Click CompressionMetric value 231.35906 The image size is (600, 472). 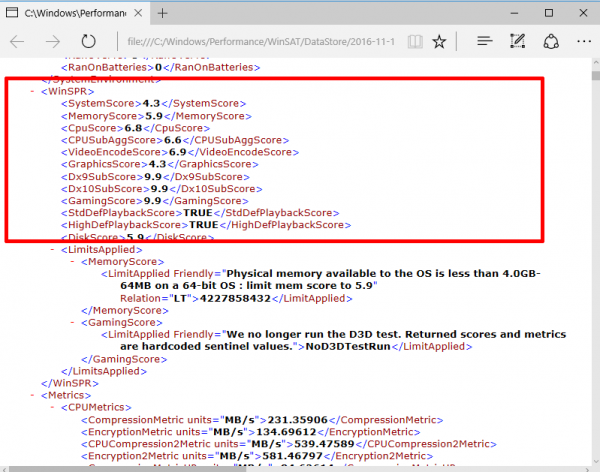(x=297, y=420)
